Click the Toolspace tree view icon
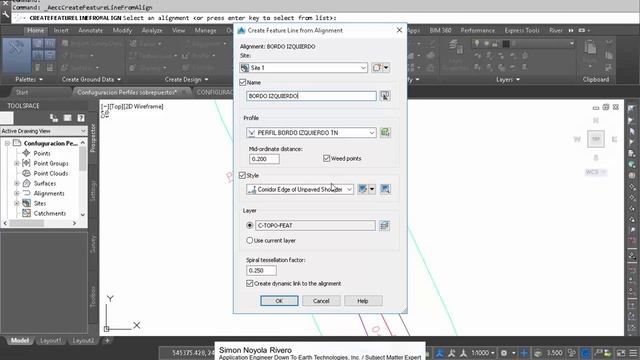This screenshot has width=640, height=360. 53,118
